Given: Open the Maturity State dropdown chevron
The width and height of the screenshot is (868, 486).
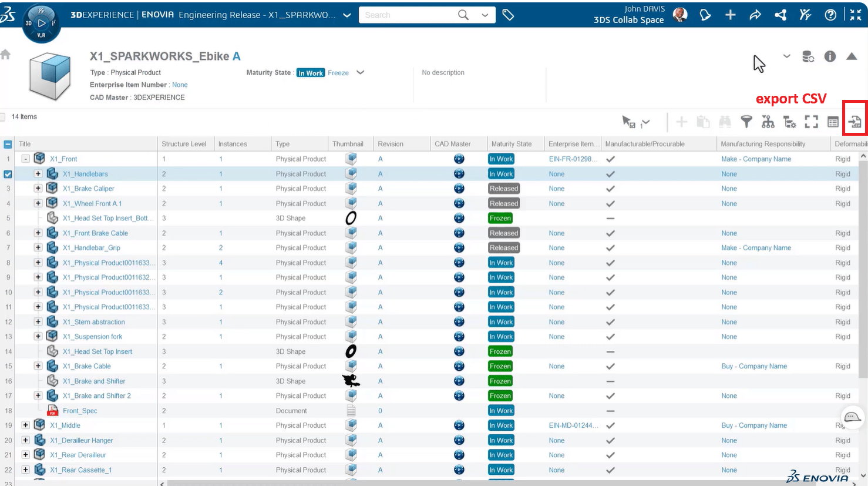Looking at the screenshot, I should [361, 72].
